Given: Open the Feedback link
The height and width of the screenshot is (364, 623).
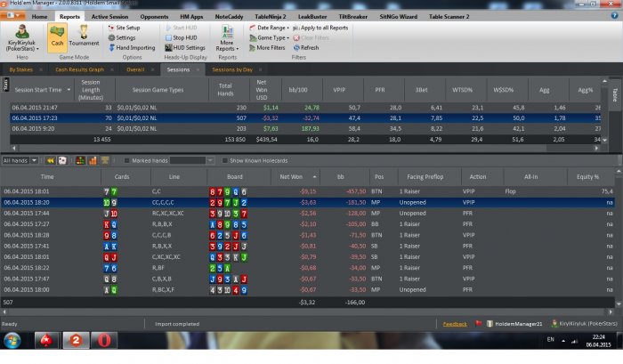Looking at the screenshot, I should [x=455, y=324].
